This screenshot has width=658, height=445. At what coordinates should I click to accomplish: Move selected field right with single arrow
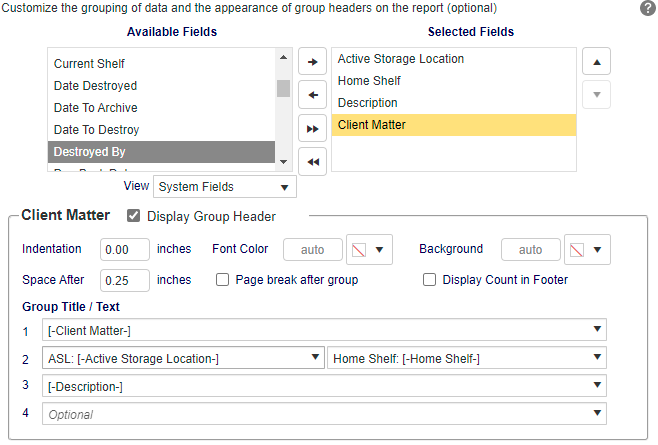[312, 62]
